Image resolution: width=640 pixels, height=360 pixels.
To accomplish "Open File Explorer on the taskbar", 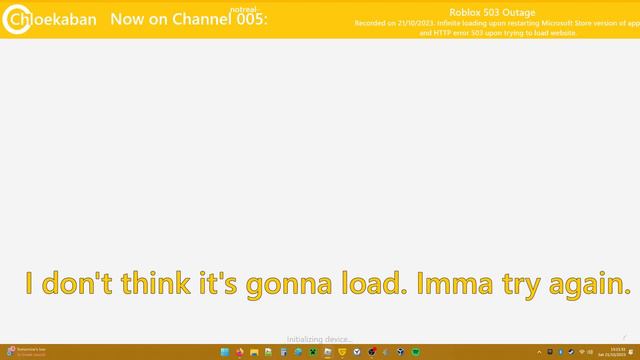I will click(254, 352).
